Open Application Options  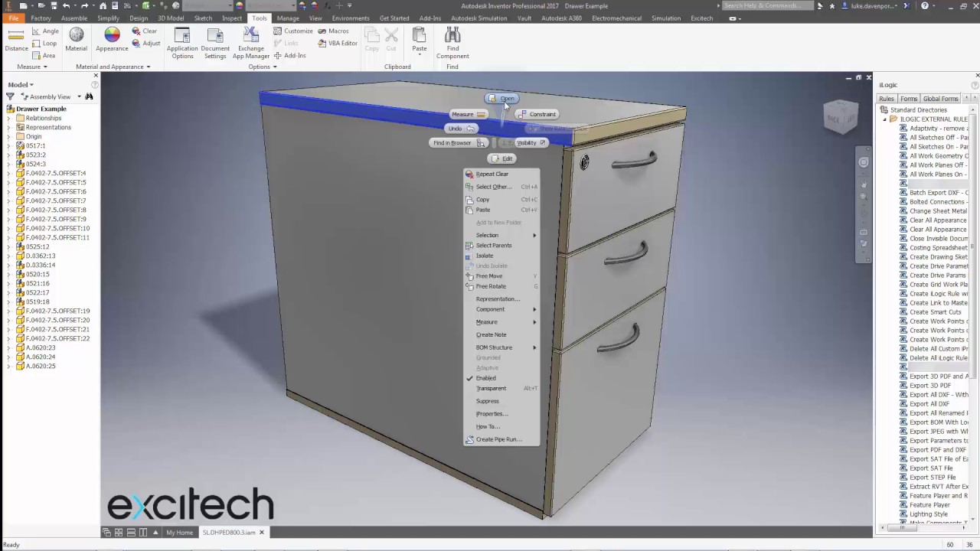(182, 43)
